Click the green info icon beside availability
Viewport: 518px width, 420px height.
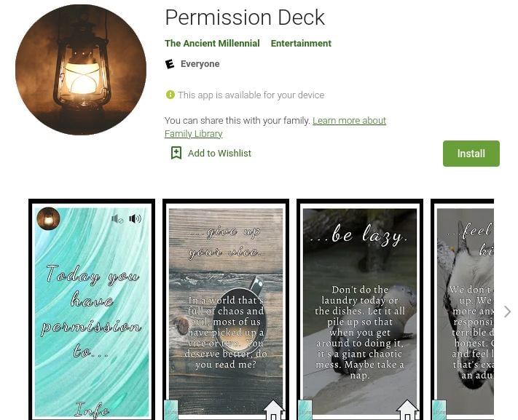(170, 95)
